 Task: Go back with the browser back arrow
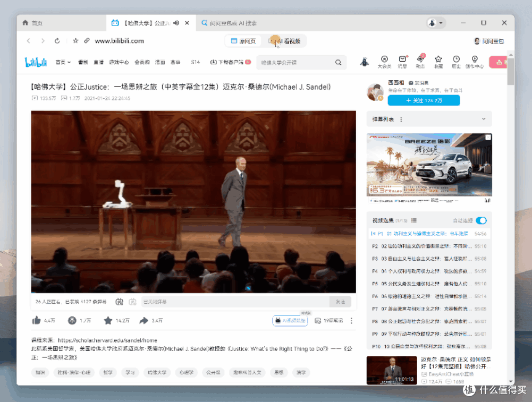click(x=29, y=41)
